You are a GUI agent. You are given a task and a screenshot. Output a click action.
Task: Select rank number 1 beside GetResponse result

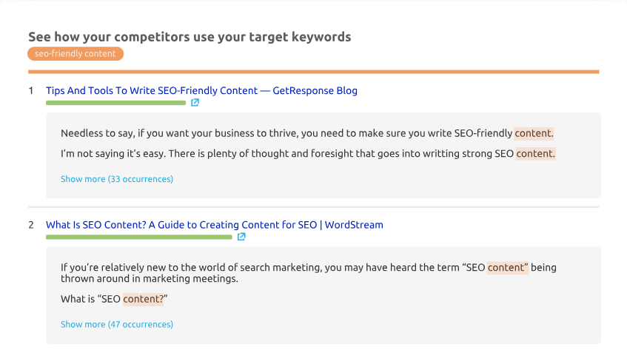[31, 91]
